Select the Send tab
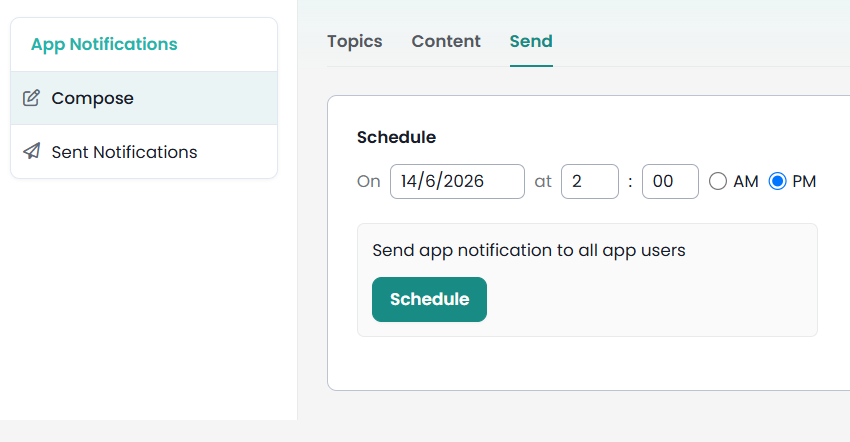850x442 pixels. tap(531, 41)
